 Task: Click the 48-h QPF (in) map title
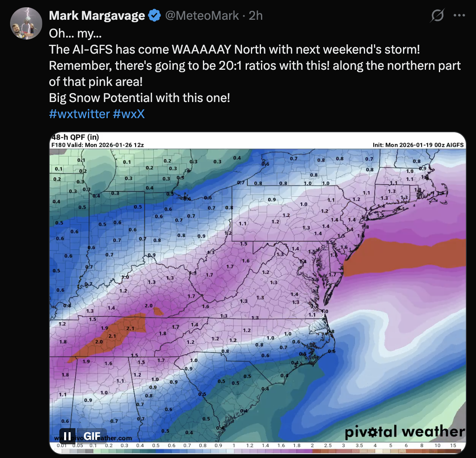pyautogui.click(x=75, y=137)
